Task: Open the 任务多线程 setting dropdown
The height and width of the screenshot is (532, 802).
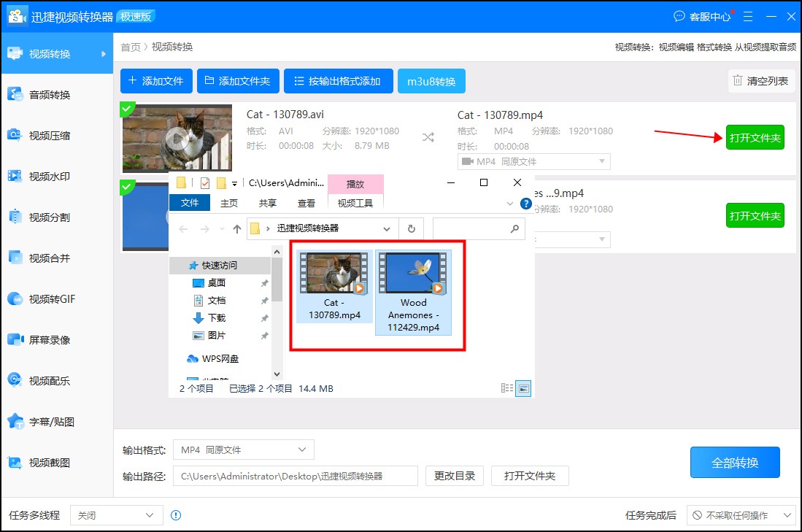Action: tap(116, 515)
